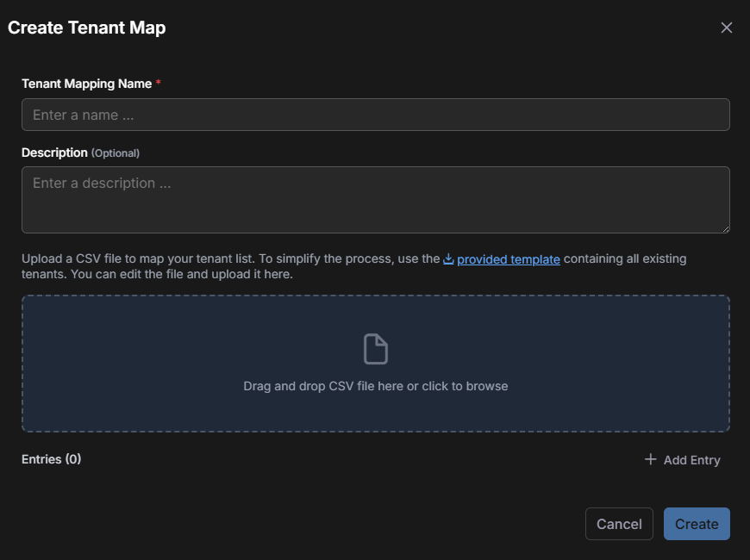
Task: Open the provided template link
Action: [x=509, y=258]
